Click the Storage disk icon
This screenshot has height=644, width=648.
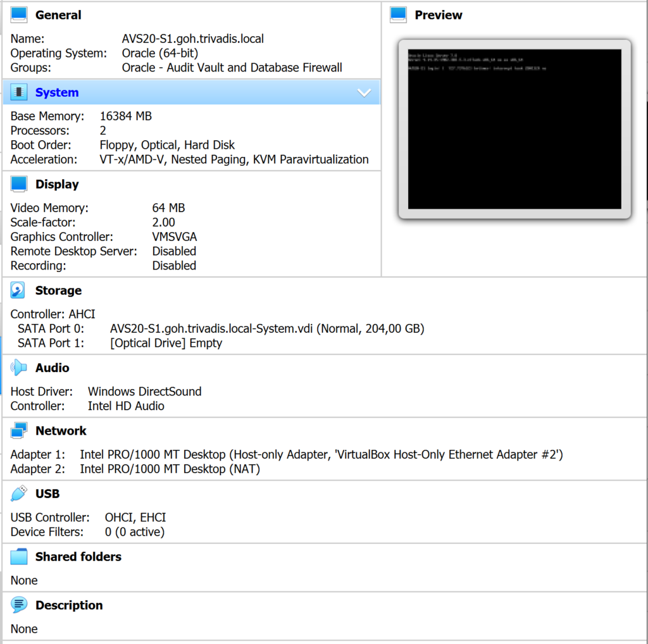[18, 290]
